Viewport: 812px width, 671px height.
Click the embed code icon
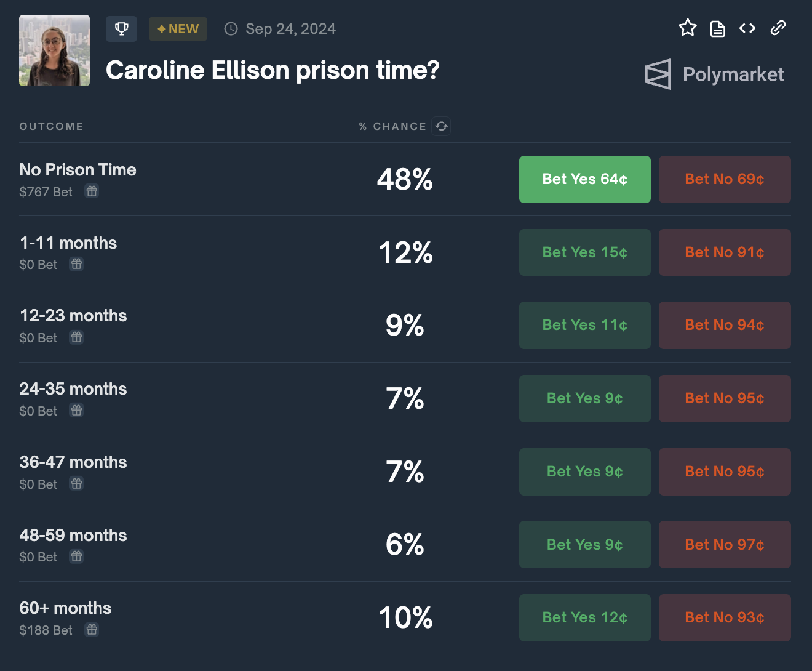[747, 28]
